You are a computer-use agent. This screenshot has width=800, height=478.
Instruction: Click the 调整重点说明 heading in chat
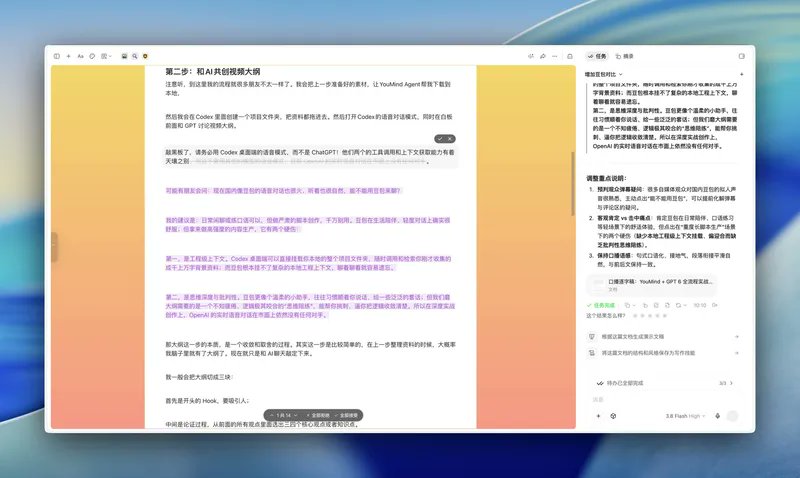click(606, 179)
